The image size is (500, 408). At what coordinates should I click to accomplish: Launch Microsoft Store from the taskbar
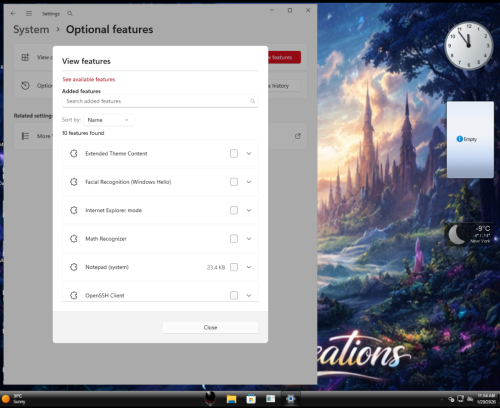pyautogui.click(x=251, y=399)
